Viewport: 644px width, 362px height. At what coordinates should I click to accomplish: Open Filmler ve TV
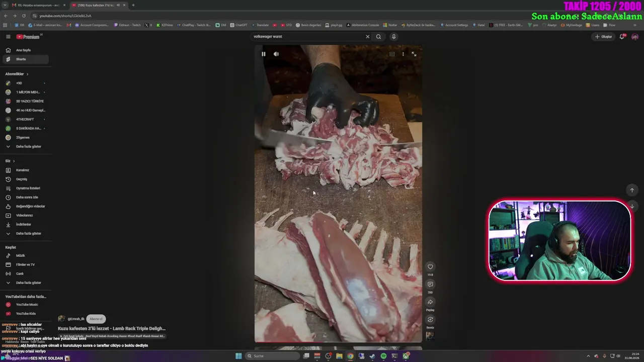coord(25,264)
